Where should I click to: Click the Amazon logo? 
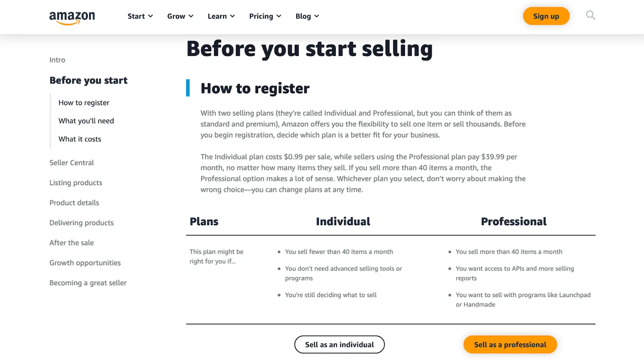click(x=72, y=16)
